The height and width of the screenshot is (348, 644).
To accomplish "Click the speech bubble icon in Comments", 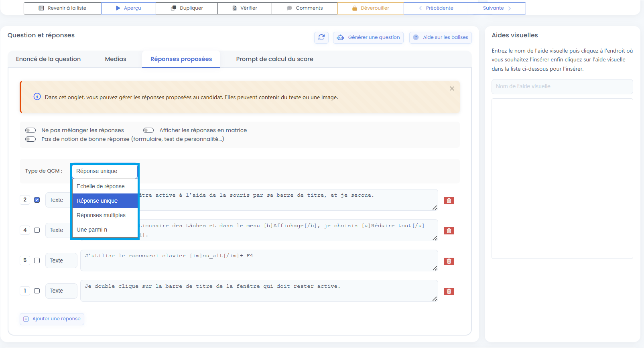I will click(289, 8).
